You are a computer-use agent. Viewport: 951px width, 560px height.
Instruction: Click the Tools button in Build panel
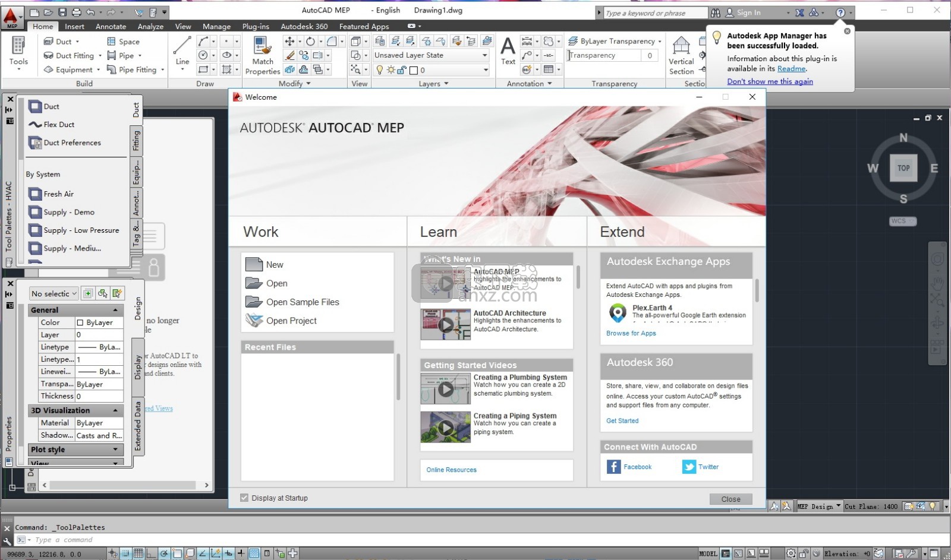18,53
